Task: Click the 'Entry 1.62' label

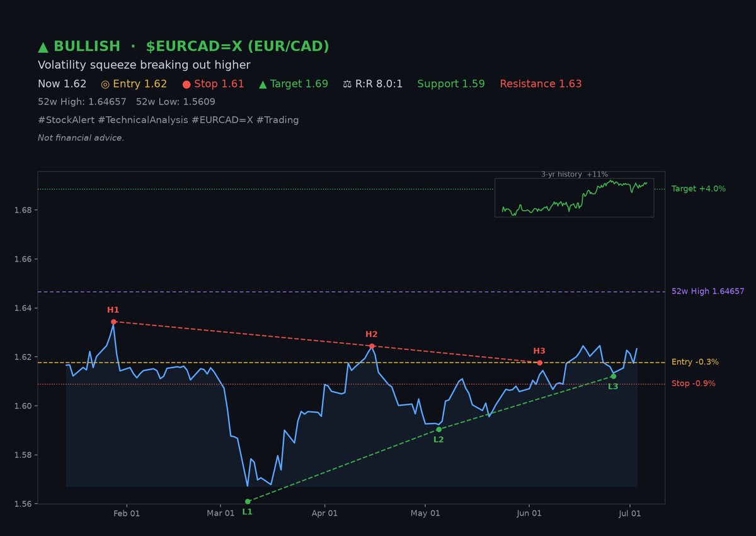Action: (134, 84)
